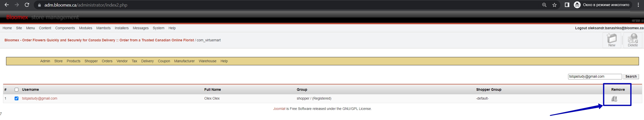Open tstqastudy@gmail.com username link
This screenshot has width=644, height=120.
tap(40, 98)
